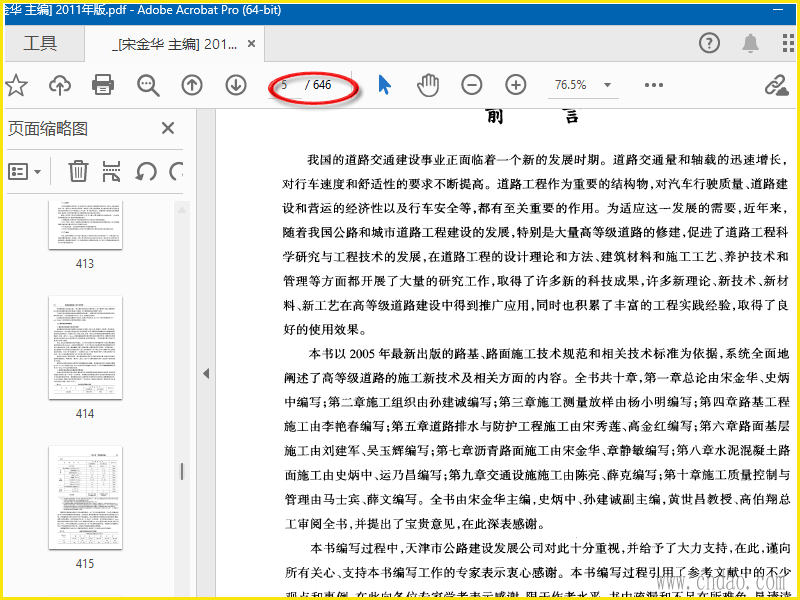Go to next page with down arrow
Screen dimensions: 800x600
point(236,85)
